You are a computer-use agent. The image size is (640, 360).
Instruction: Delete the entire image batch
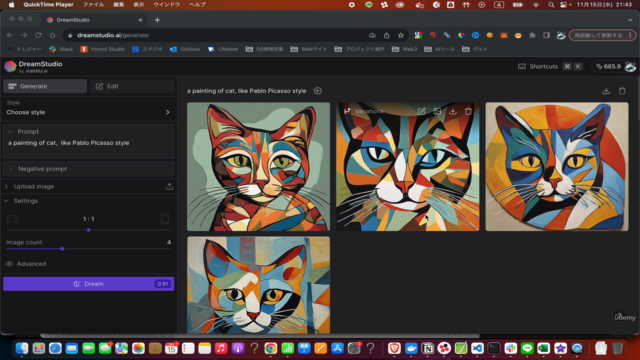point(622,91)
